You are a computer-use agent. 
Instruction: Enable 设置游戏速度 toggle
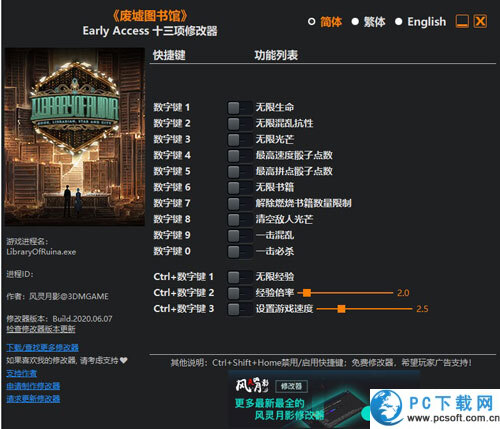coord(239,309)
